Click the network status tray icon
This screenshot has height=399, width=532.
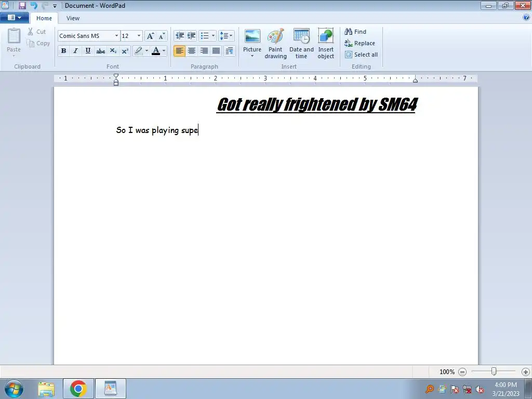point(467,389)
